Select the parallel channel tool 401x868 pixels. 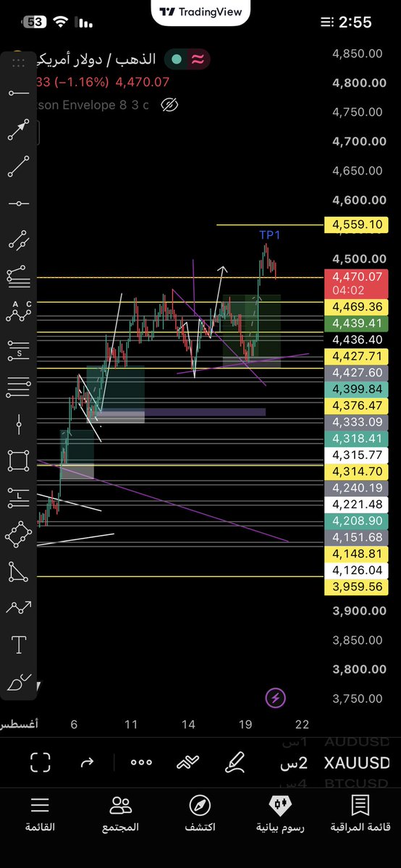point(18,240)
